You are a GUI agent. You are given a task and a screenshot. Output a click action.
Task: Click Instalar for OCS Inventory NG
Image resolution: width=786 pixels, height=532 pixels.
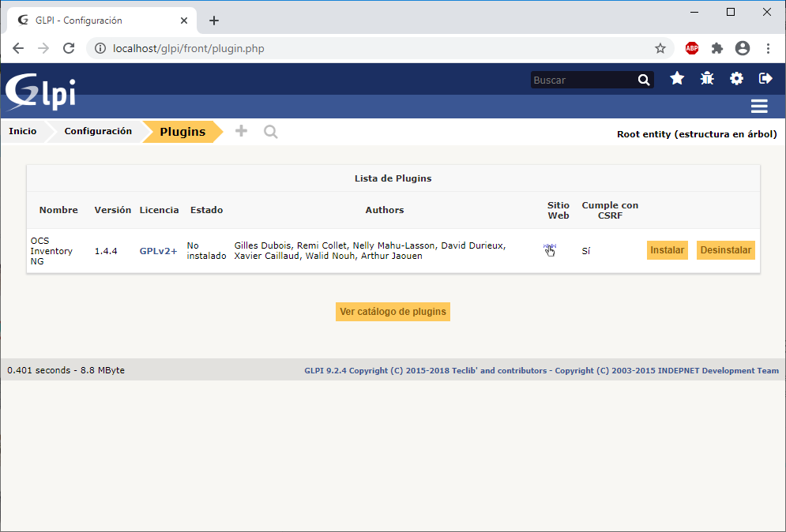668,250
